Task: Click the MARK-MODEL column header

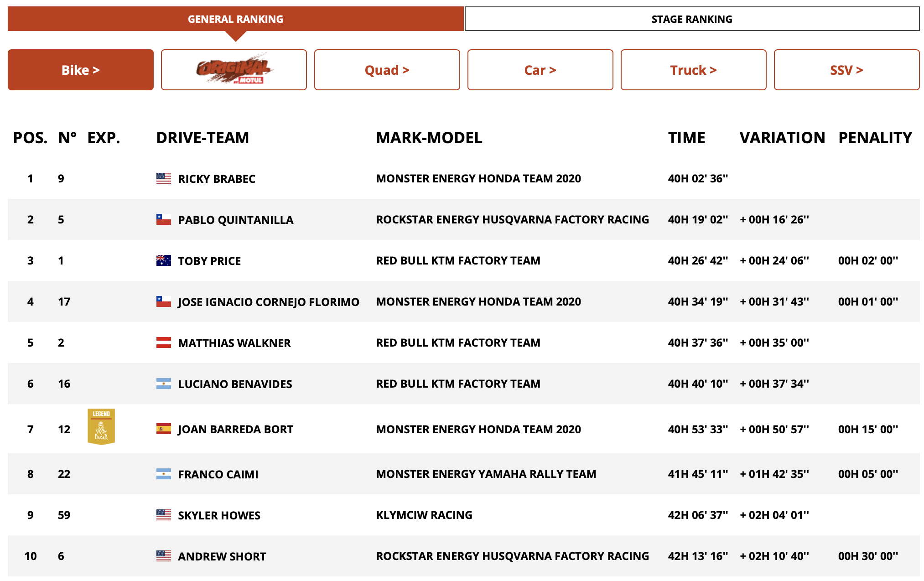Action: point(429,138)
